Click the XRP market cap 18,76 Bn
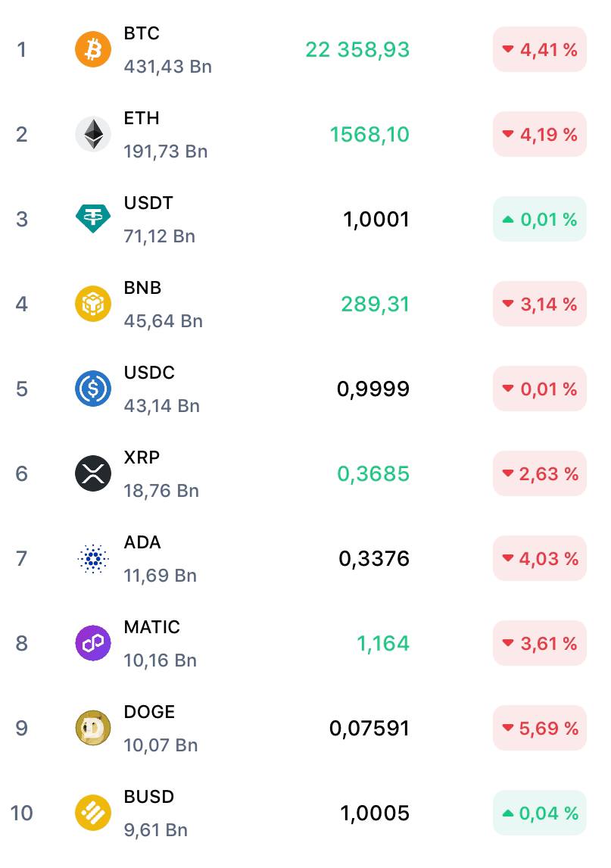The image size is (611, 868). [x=161, y=491]
